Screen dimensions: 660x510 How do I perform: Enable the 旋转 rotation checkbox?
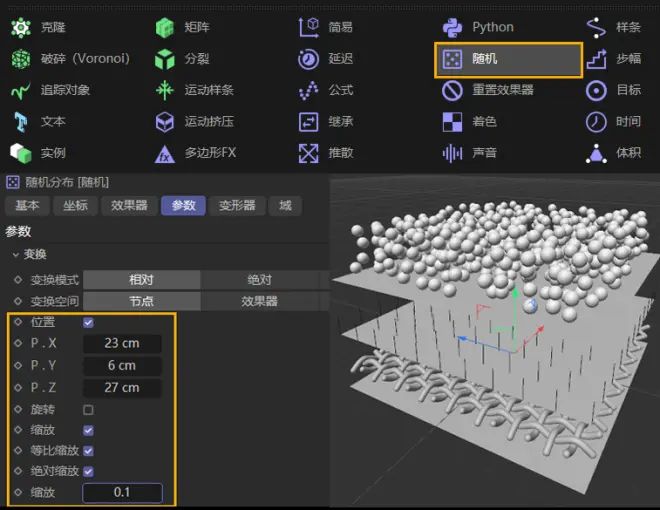(x=88, y=410)
